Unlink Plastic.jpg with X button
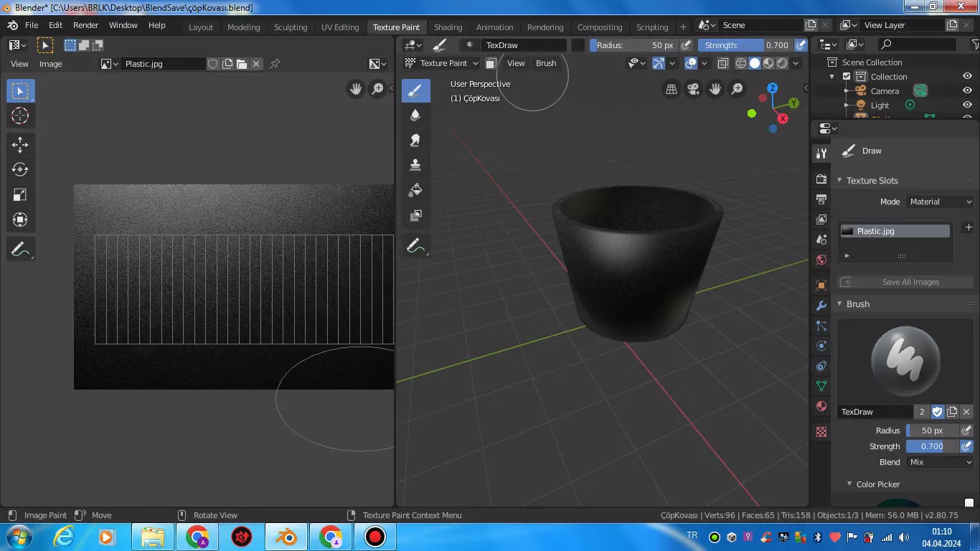 (256, 64)
